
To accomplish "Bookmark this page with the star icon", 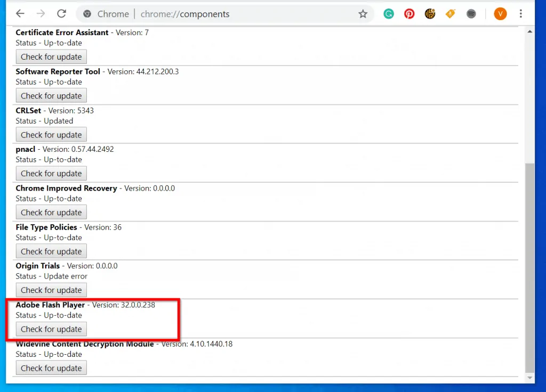I will click(x=363, y=14).
